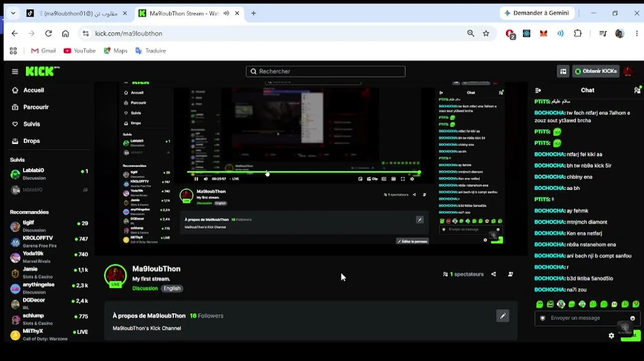Open recommended channel anythingelse
The image size is (644, 361).
pos(50,288)
